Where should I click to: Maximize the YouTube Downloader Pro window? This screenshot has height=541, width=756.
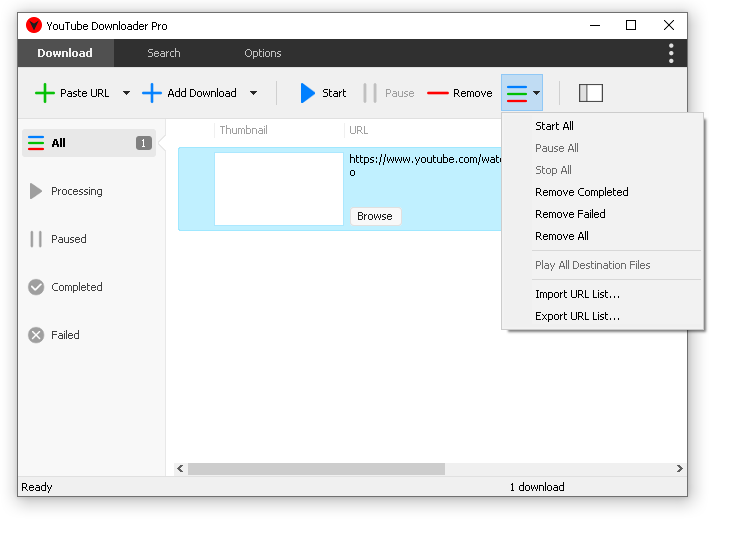pyautogui.click(x=631, y=26)
